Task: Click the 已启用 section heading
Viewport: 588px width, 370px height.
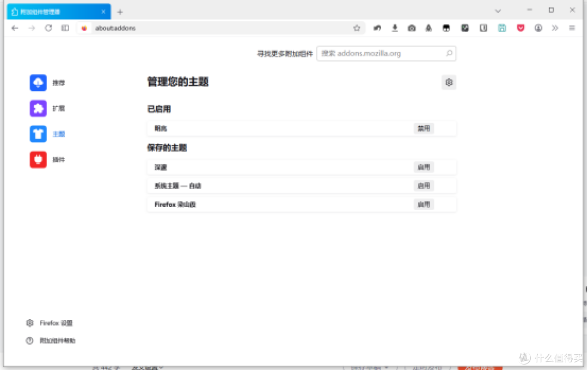Action: [159, 109]
